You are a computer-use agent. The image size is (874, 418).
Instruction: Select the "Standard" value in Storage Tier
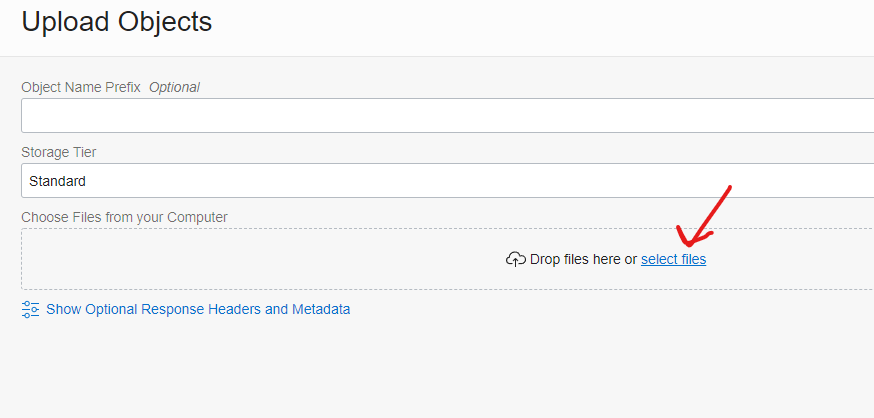(x=58, y=182)
